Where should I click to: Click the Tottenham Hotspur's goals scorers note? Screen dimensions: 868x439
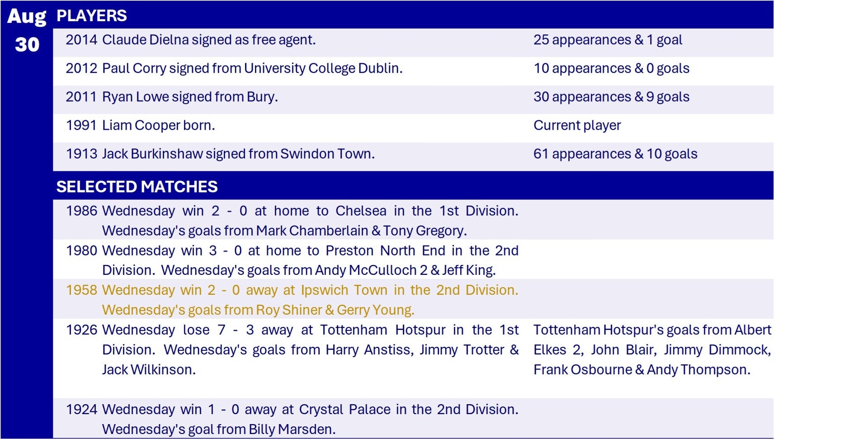tap(652, 349)
